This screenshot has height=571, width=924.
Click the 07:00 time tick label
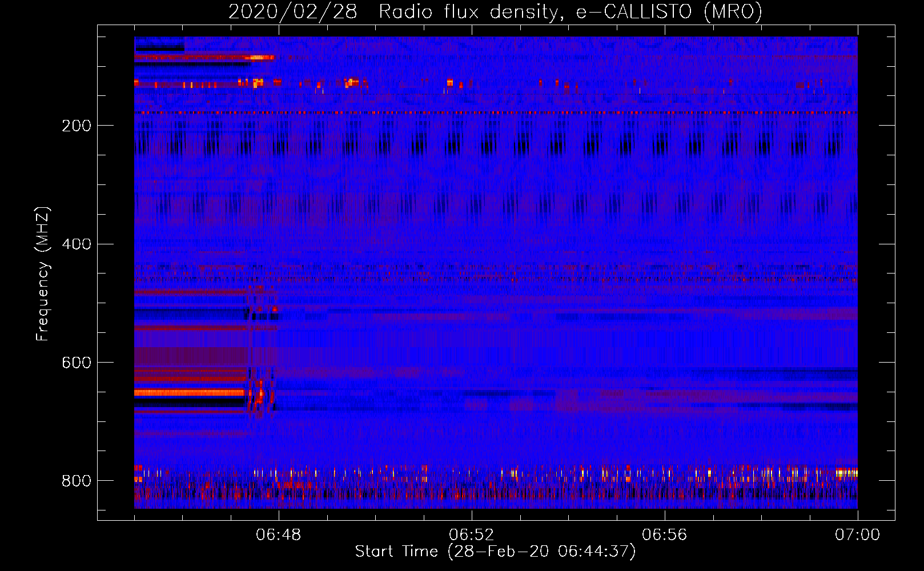coord(858,535)
